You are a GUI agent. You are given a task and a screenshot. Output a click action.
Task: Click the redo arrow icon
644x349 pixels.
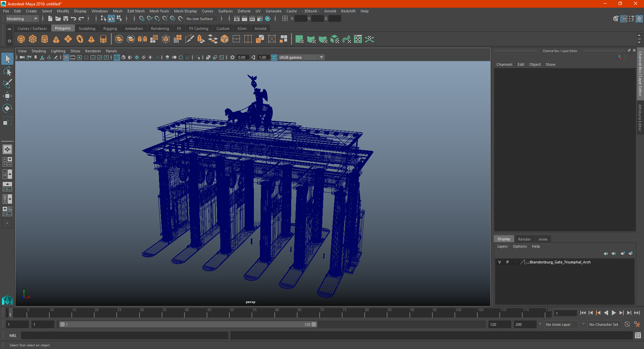pyautogui.click(x=81, y=19)
